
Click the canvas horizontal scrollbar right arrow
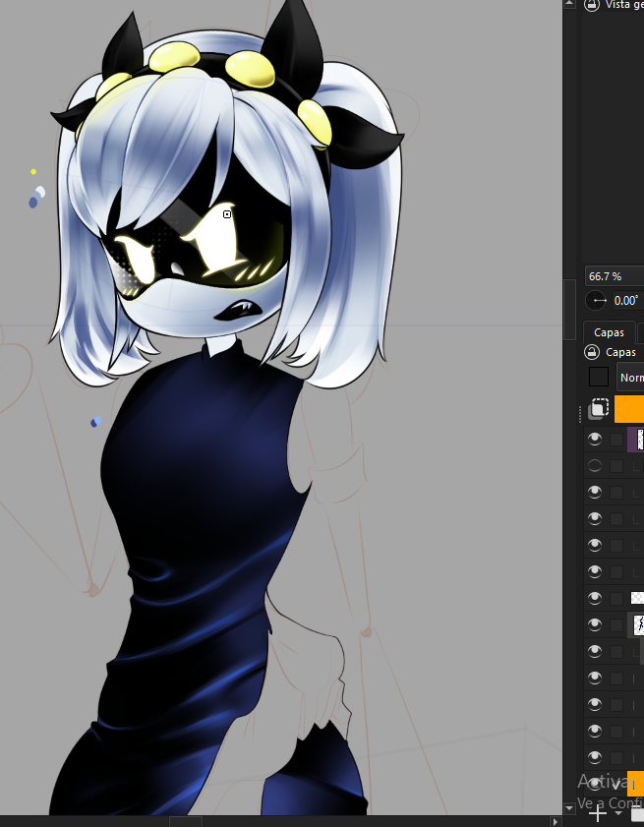click(555, 821)
